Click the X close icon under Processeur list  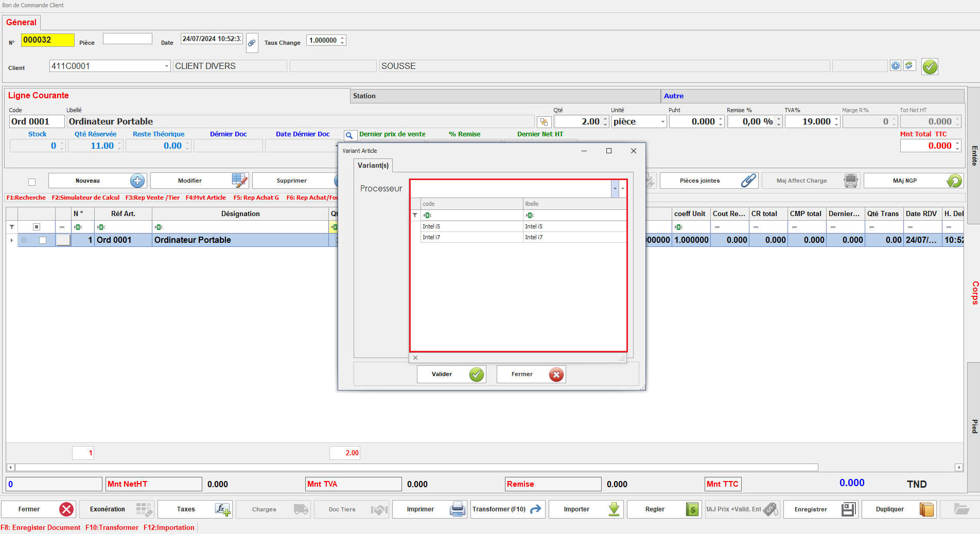pyautogui.click(x=415, y=358)
